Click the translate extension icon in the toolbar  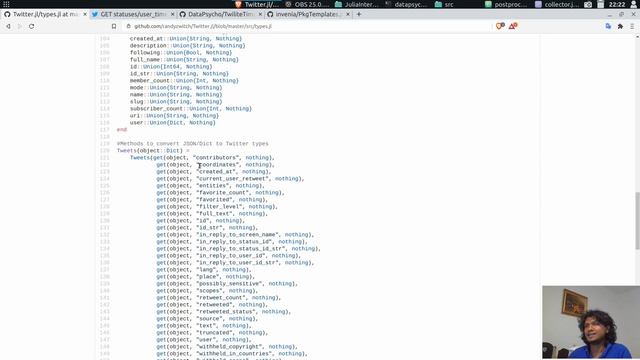pyautogui.click(x=608, y=26)
